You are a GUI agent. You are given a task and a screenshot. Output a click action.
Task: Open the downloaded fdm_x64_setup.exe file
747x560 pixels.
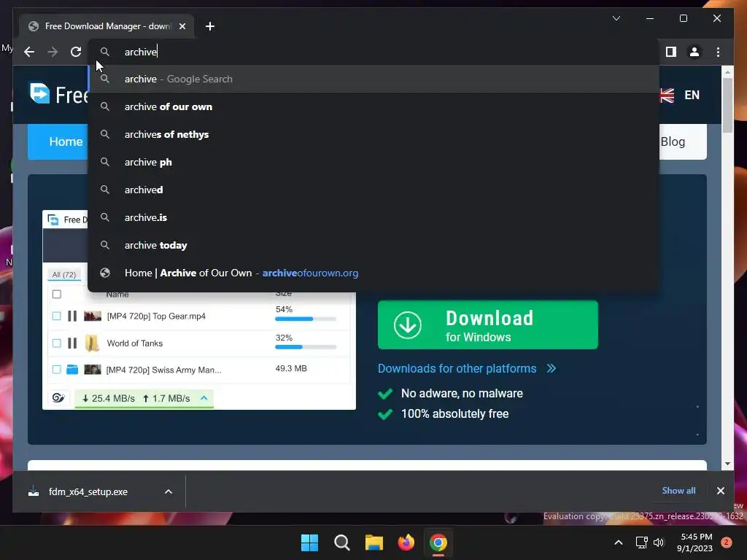pos(88,492)
